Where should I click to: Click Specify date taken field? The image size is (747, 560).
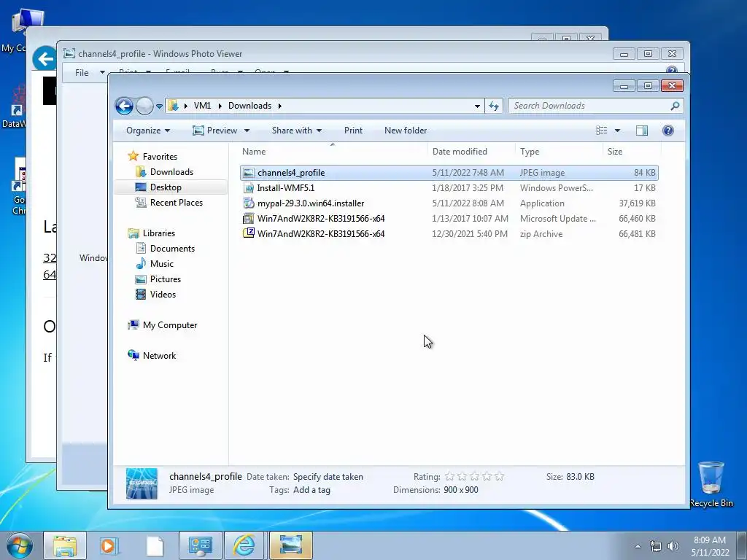click(x=328, y=477)
